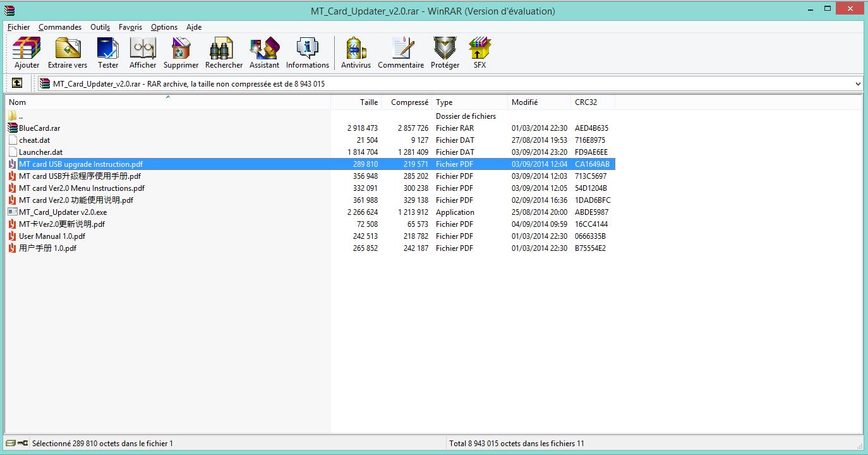Image resolution: width=868 pixels, height=455 pixels.
Task: Open the Aide menu
Action: [x=194, y=27]
